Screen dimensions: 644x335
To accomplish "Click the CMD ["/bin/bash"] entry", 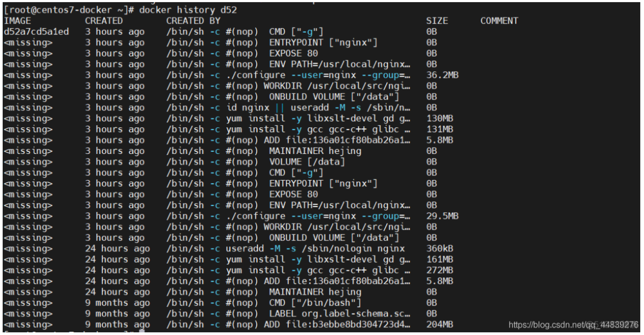I will coord(315,303).
